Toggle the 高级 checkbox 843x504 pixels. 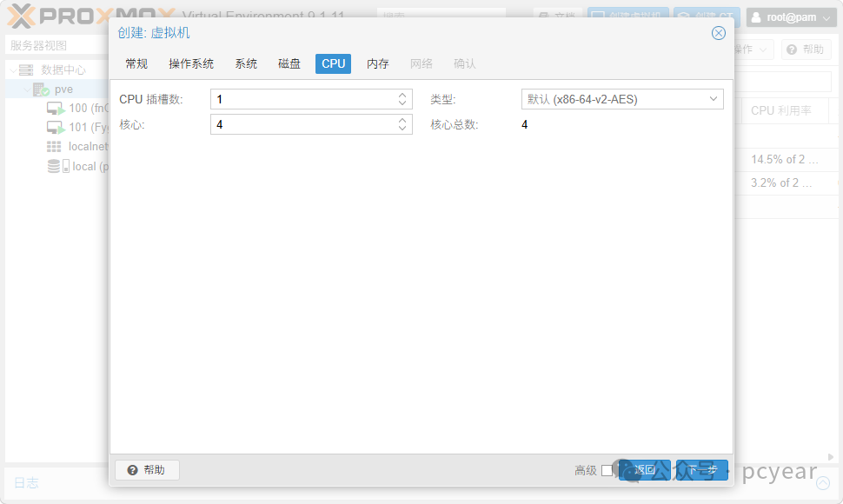click(x=607, y=470)
